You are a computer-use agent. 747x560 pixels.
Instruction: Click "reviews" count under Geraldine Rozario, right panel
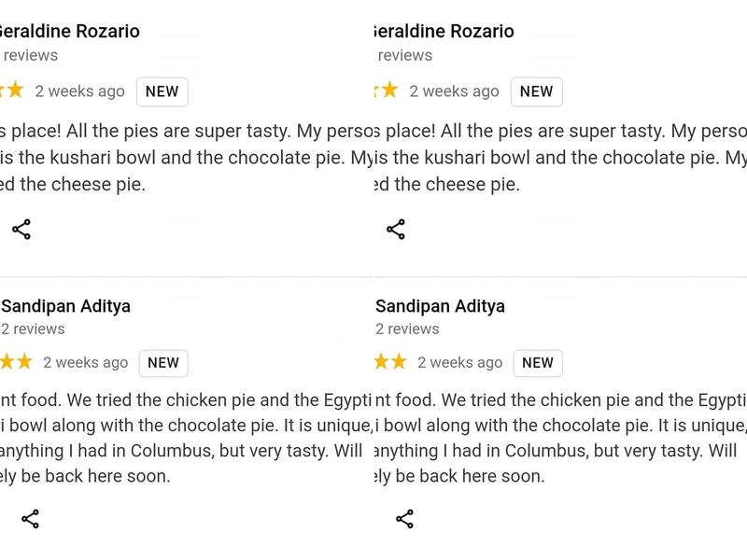[404, 55]
